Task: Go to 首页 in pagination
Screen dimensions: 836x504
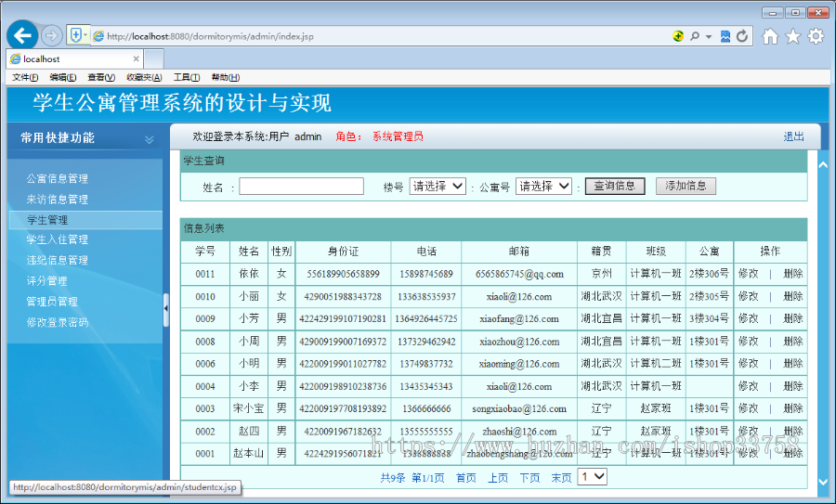Action: (466, 478)
